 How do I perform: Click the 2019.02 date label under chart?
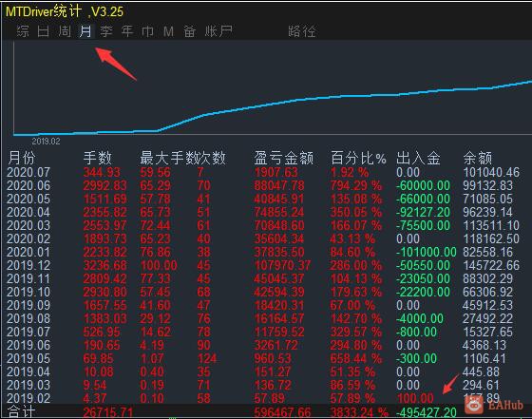coord(46,142)
